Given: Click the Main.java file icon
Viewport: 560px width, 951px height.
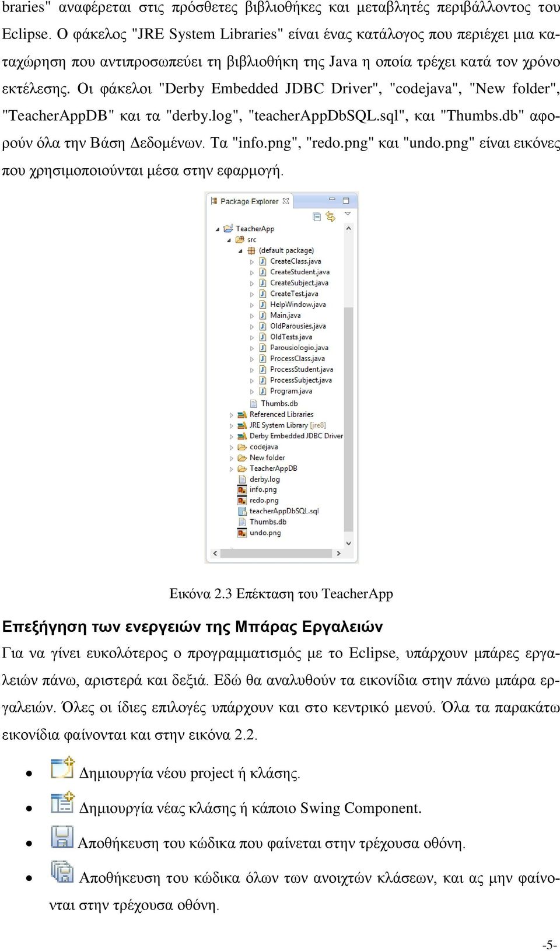Looking at the screenshot, I should 263,315.
